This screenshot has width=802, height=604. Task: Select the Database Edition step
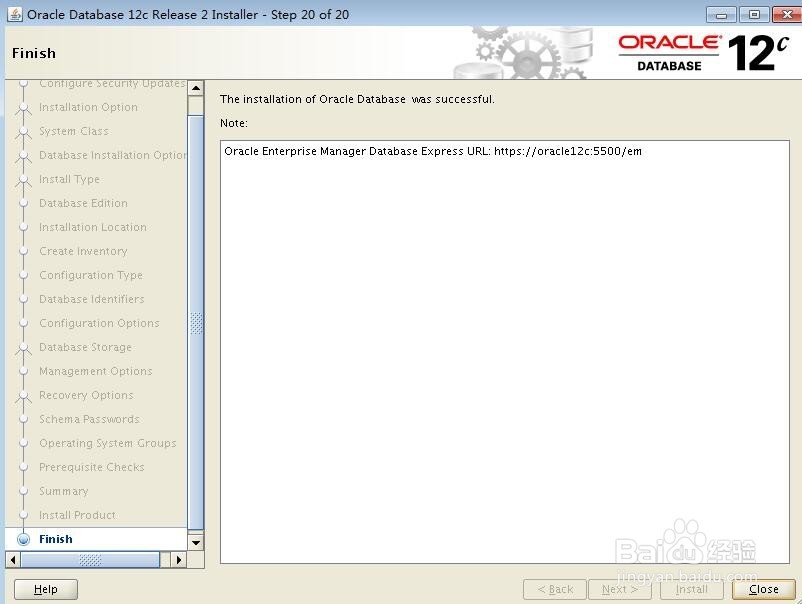(83, 203)
